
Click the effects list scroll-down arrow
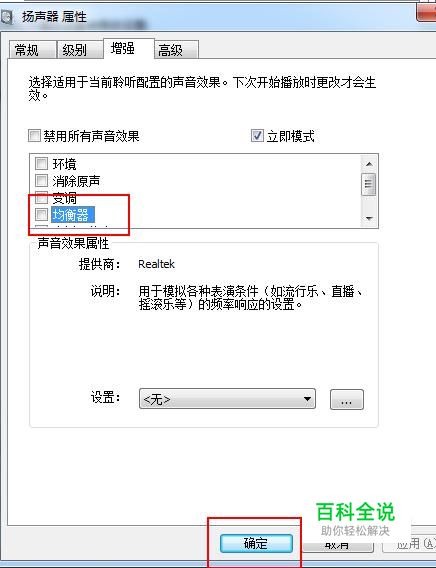[x=369, y=218]
